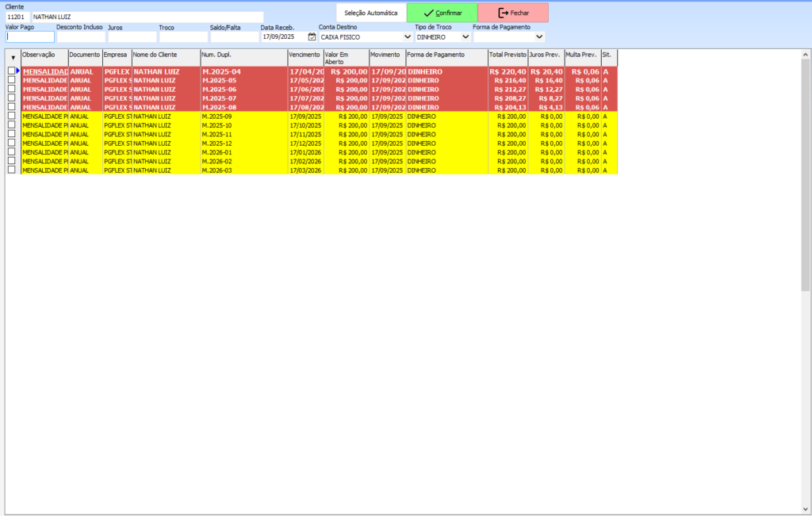This screenshot has height=516, width=812.
Task: Select the vencimento 17/11/2025 cell
Action: point(306,134)
